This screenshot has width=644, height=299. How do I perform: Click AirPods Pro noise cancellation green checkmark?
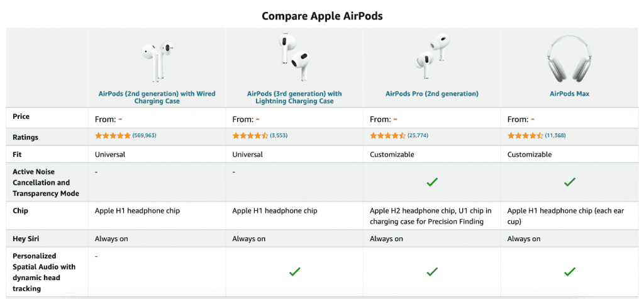pos(431,182)
